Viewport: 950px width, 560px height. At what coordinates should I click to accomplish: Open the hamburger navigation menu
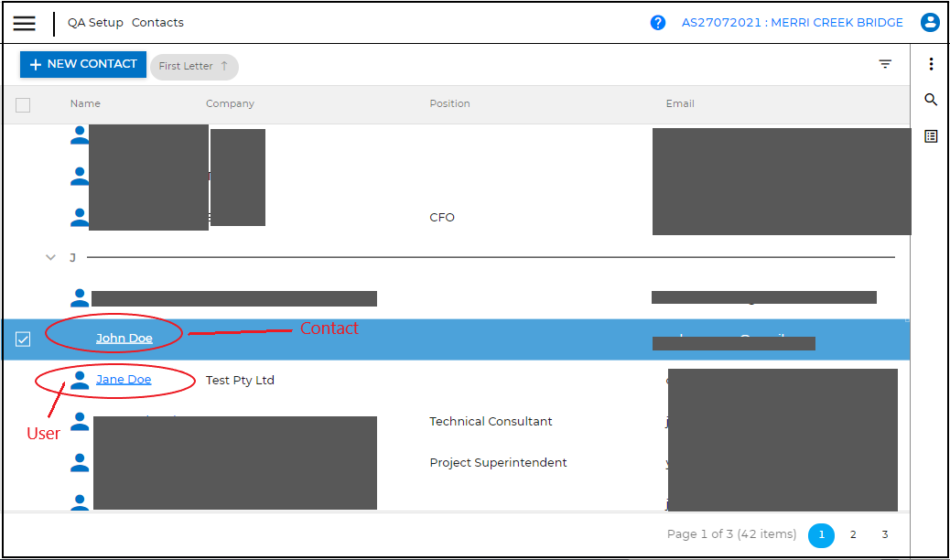(25, 23)
